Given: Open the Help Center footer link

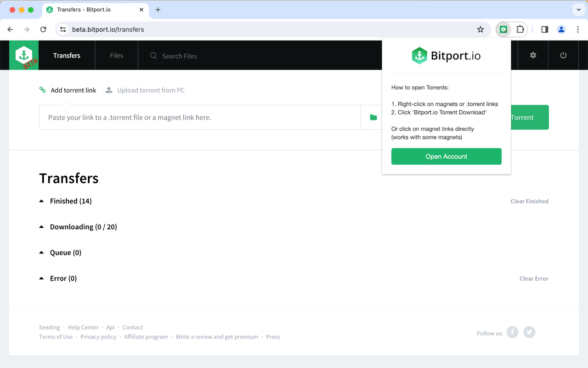Looking at the screenshot, I should click(x=83, y=327).
